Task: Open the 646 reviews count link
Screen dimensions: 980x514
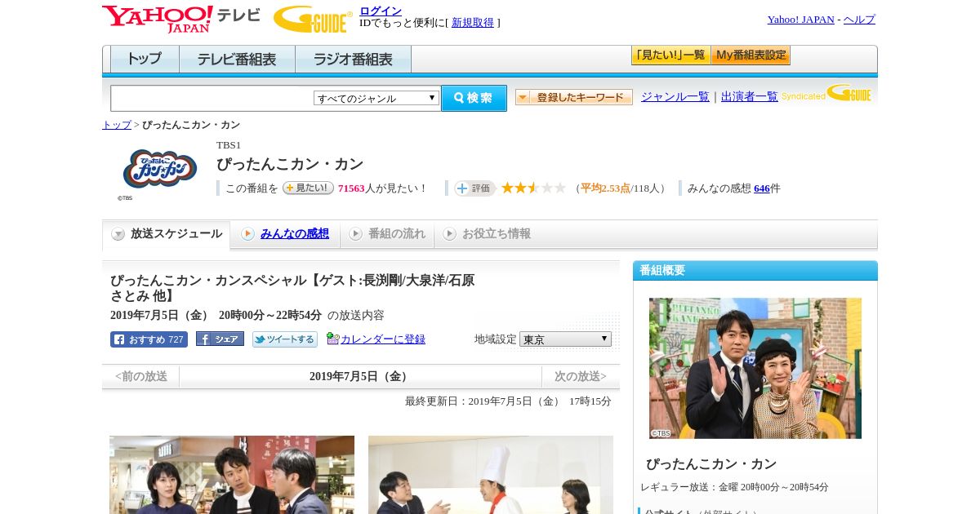Action: coord(762,188)
